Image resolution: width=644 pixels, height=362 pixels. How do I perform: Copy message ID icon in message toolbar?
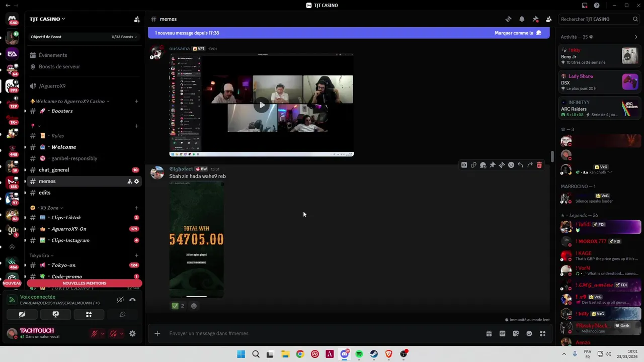tap(464, 165)
